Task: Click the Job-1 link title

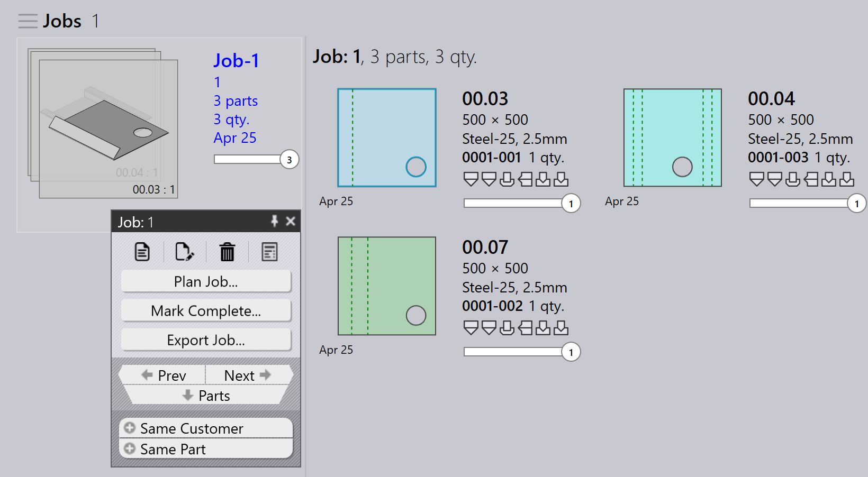Action: [x=237, y=61]
